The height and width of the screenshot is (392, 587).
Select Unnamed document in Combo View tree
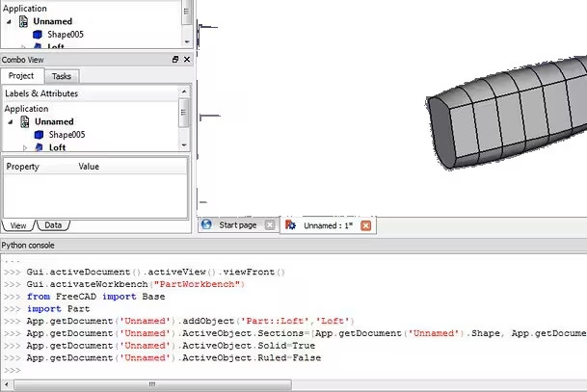pyautogui.click(x=54, y=121)
